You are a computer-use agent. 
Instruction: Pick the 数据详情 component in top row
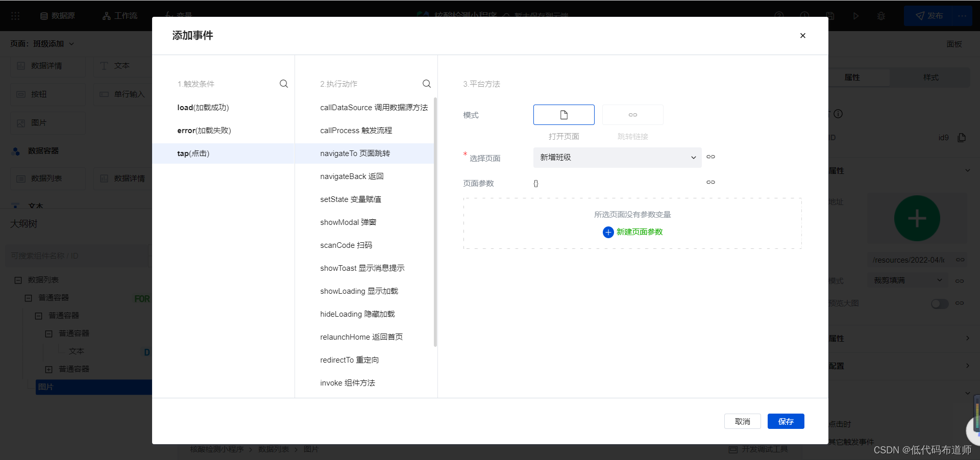[x=48, y=66]
